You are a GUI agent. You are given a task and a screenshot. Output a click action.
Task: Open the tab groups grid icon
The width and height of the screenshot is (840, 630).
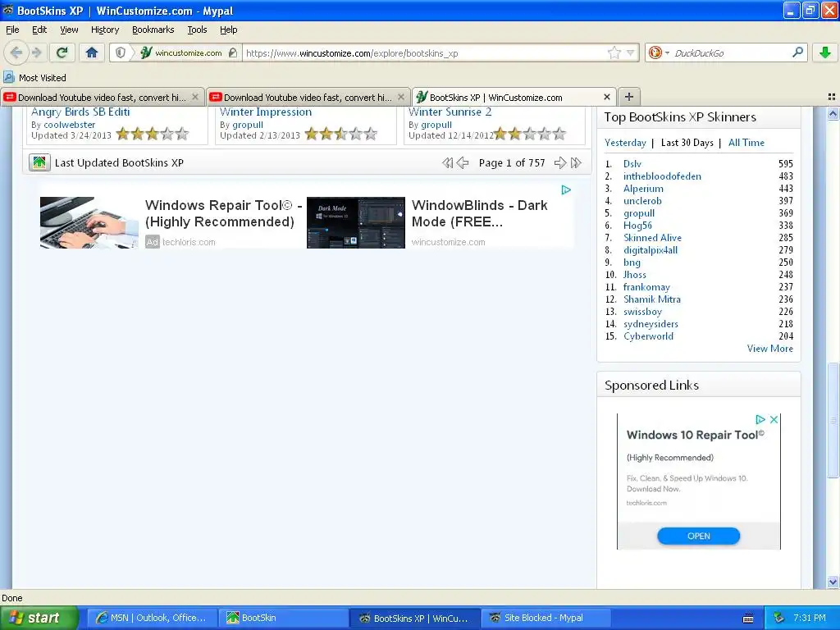(x=832, y=97)
